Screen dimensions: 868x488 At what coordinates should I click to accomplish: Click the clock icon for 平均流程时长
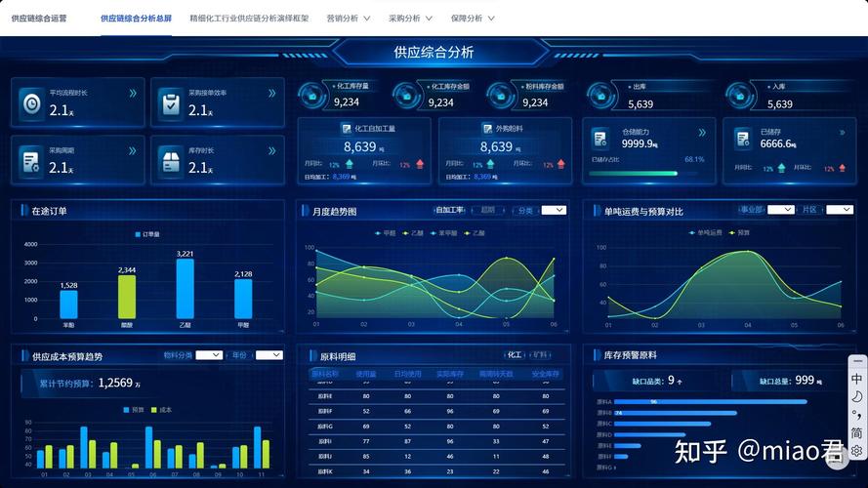[31, 103]
